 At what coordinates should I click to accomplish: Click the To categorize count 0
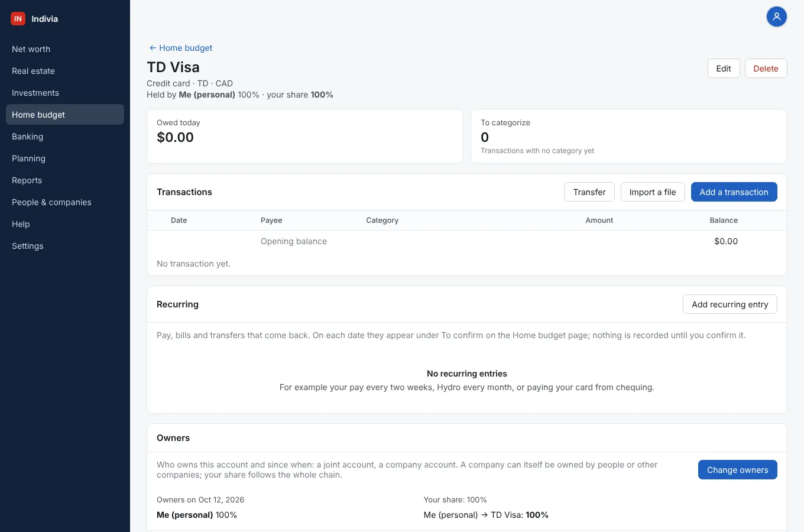[x=485, y=137]
